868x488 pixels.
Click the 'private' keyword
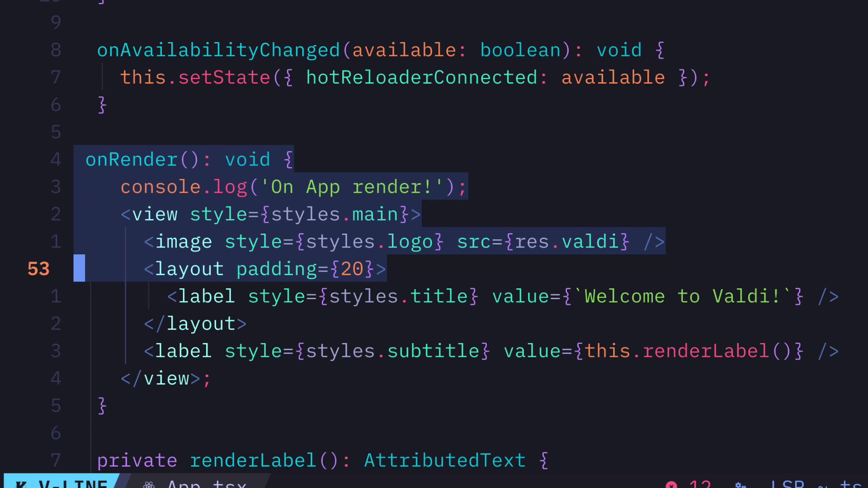[137, 461]
